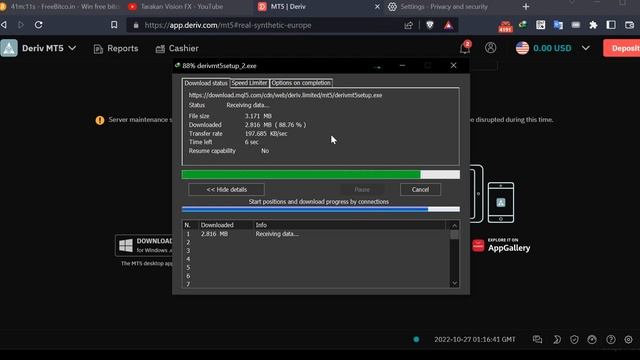Open Explore it on AppGallery link
This screenshot has width=640, height=360.
coord(501,245)
